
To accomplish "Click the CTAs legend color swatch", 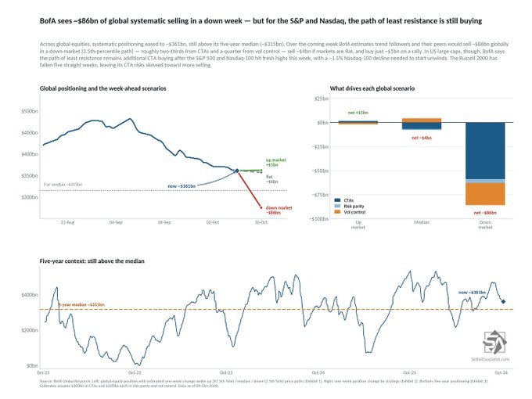I will (337, 200).
